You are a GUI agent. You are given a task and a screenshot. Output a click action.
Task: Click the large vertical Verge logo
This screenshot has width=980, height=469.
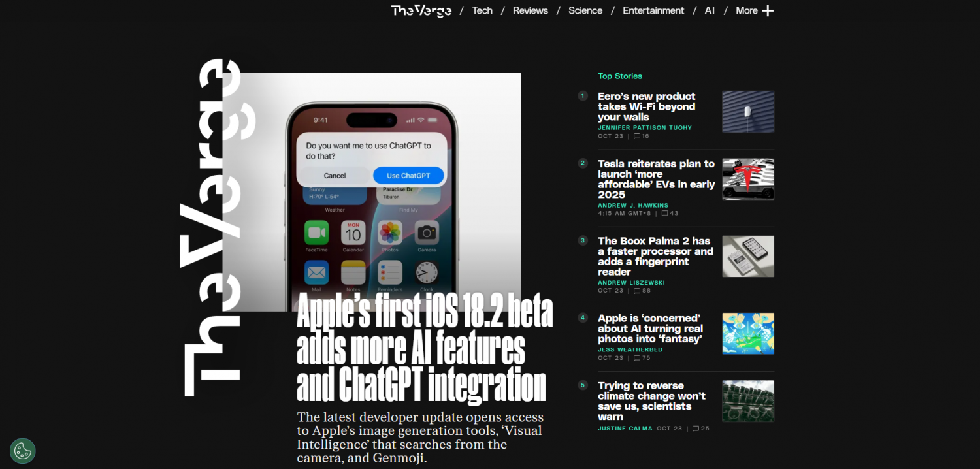(x=211, y=227)
